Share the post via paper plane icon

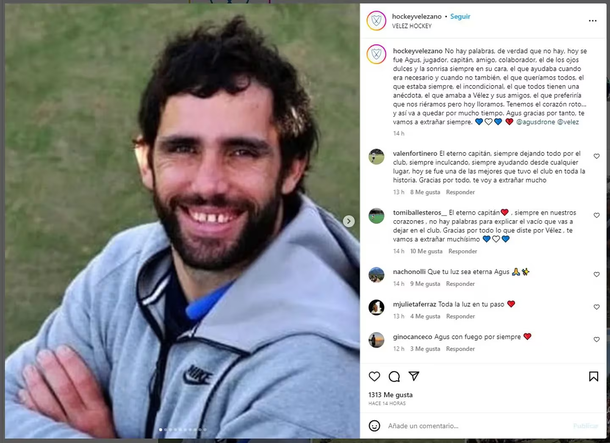pos(414,376)
